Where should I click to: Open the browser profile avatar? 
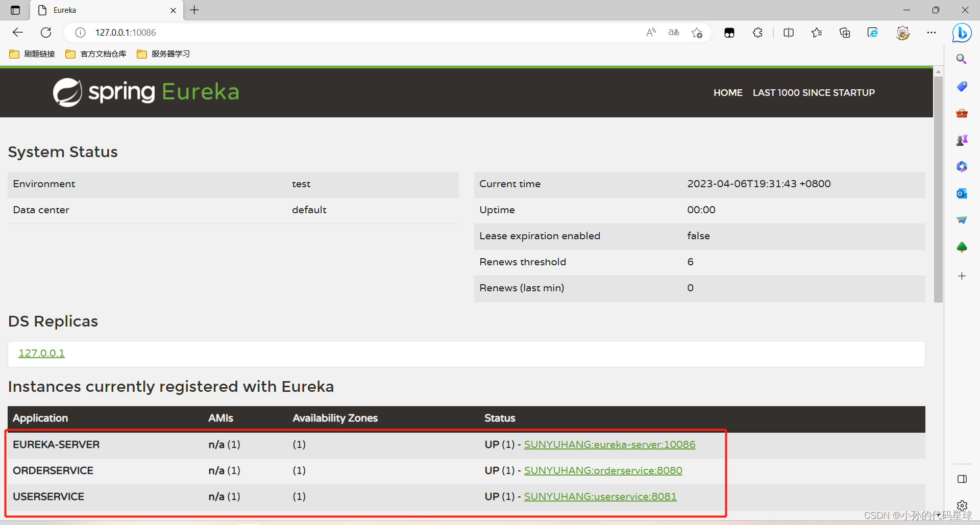click(x=903, y=33)
